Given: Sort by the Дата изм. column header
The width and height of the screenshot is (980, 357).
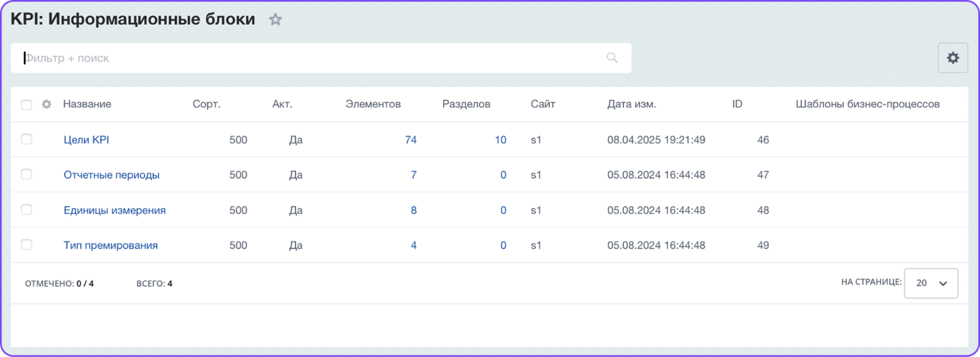Looking at the screenshot, I should coord(631,104).
